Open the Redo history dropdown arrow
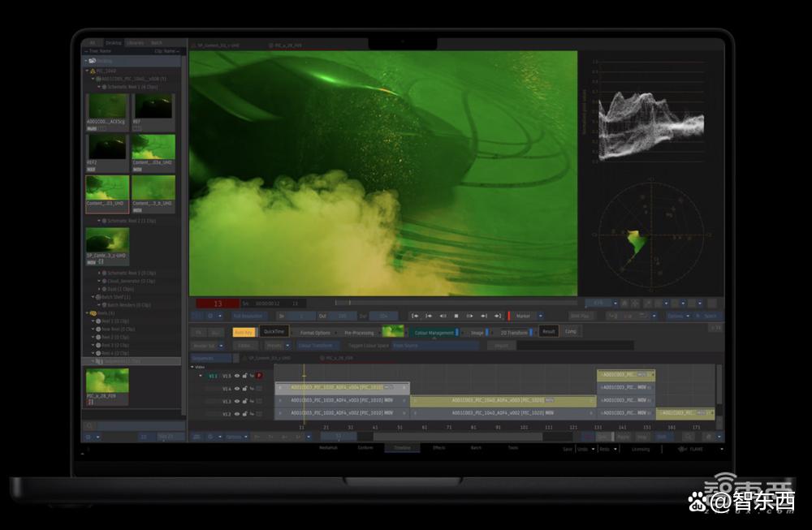 coord(615,449)
